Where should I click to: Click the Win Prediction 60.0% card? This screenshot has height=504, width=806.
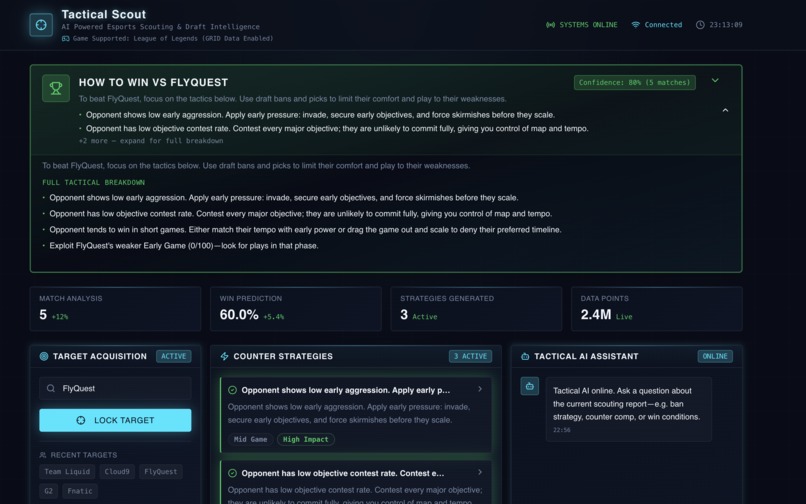click(296, 309)
